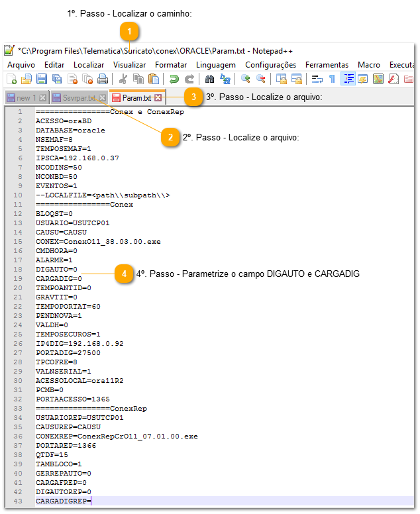The height and width of the screenshot is (514, 420).
Task: Zoom out with magnifier minus icon
Action: (x=260, y=79)
